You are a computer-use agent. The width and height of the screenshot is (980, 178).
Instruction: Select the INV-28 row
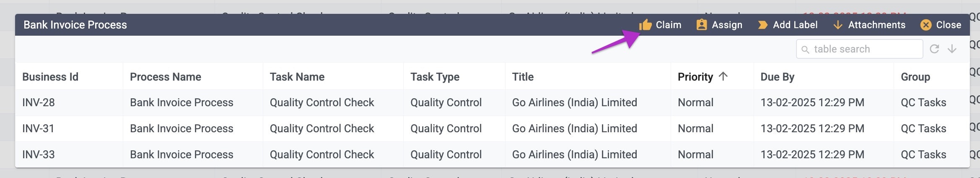[x=492, y=102]
